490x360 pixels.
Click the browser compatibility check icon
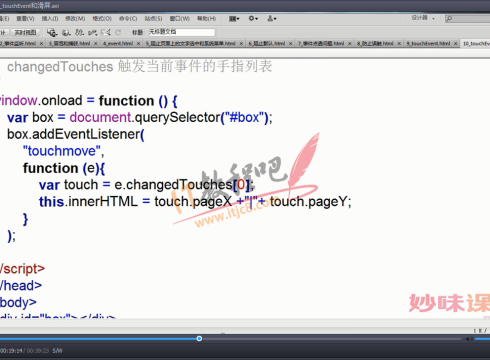click(106, 32)
